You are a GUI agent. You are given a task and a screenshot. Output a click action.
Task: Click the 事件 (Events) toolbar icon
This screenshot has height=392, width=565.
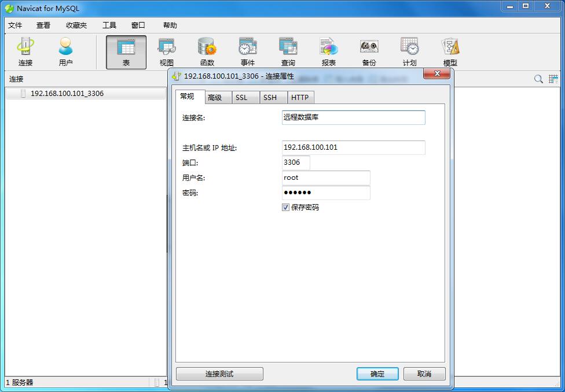(x=247, y=51)
